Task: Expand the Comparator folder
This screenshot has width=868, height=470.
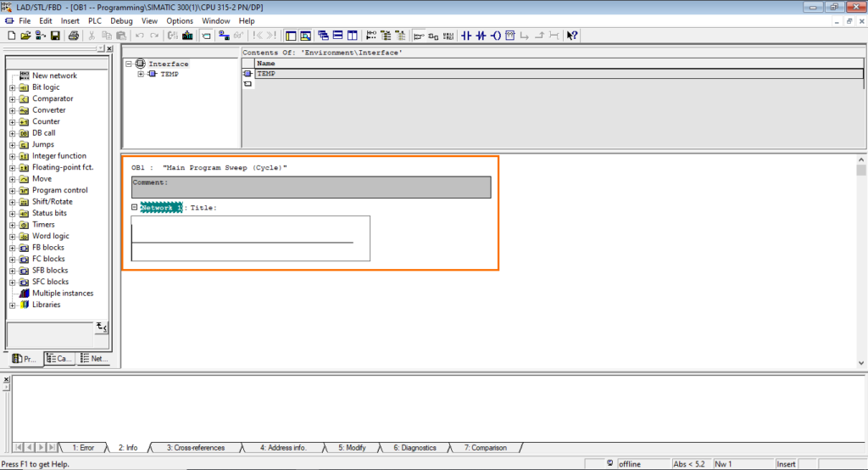Action: (x=12, y=99)
